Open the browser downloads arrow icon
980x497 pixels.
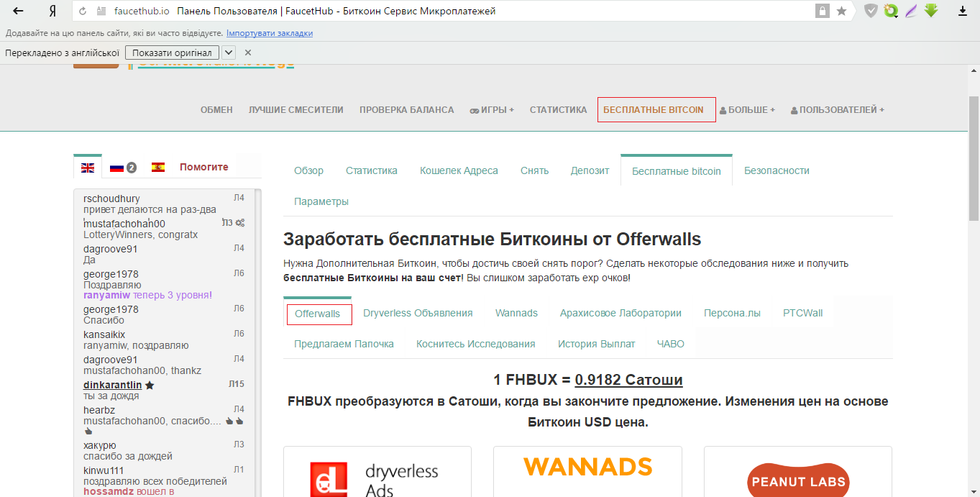point(962,12)
